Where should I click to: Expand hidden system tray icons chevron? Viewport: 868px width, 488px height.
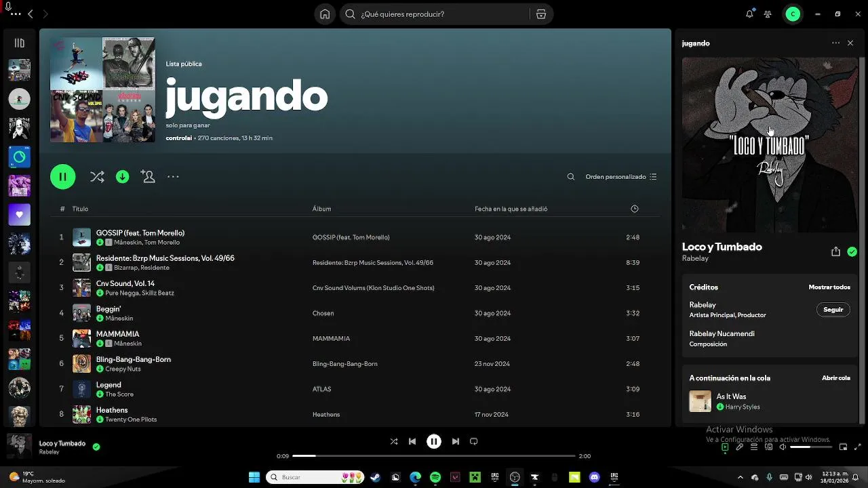point(741,477)
